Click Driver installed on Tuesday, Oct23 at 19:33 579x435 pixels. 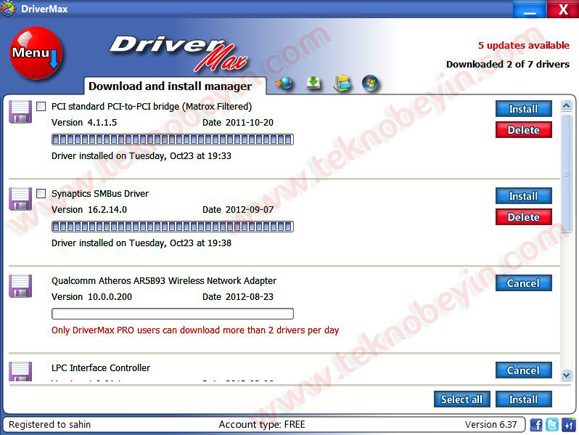click(x=141, y=156)
